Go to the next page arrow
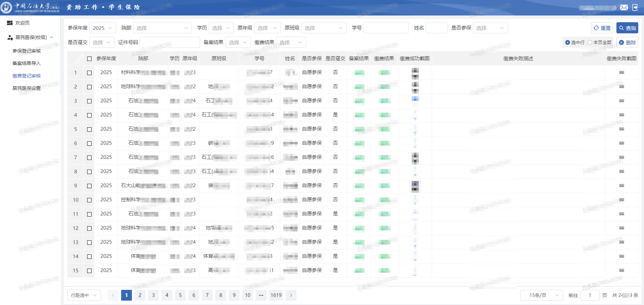Viewport: 644px width, 305px height. [291, 295]
